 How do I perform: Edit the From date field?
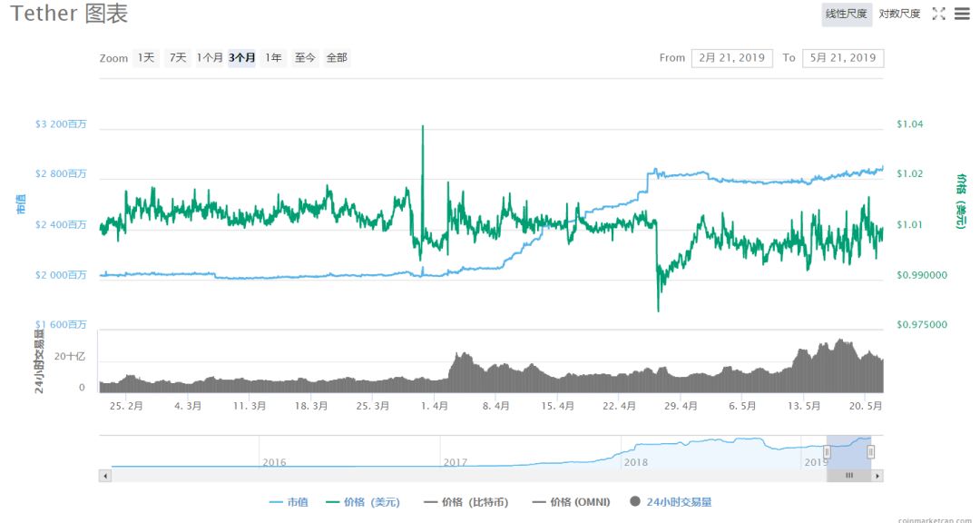[732, 57]
